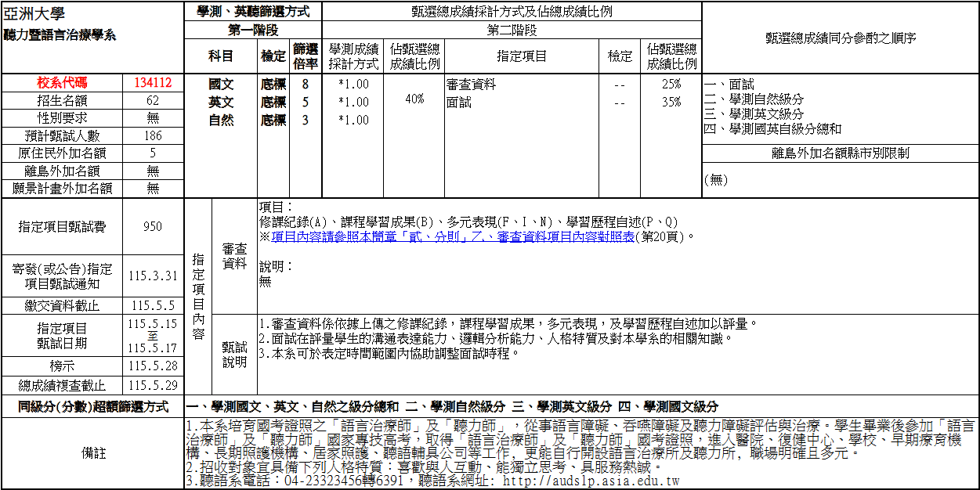Click the 榜示 date 115.5.28
Viewport: 980px width, 490px height.
[x=154, y=366]
